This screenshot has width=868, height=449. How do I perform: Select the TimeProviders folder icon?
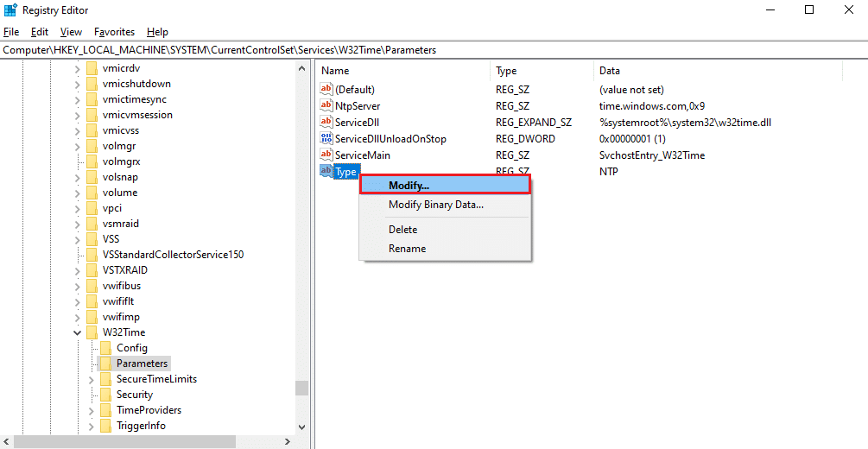pos(105,410)
